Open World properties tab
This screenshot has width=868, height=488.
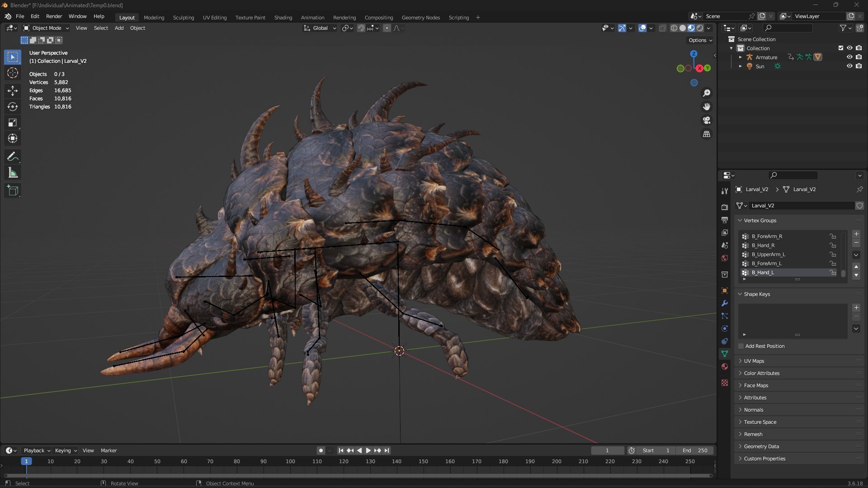[725, 258]
